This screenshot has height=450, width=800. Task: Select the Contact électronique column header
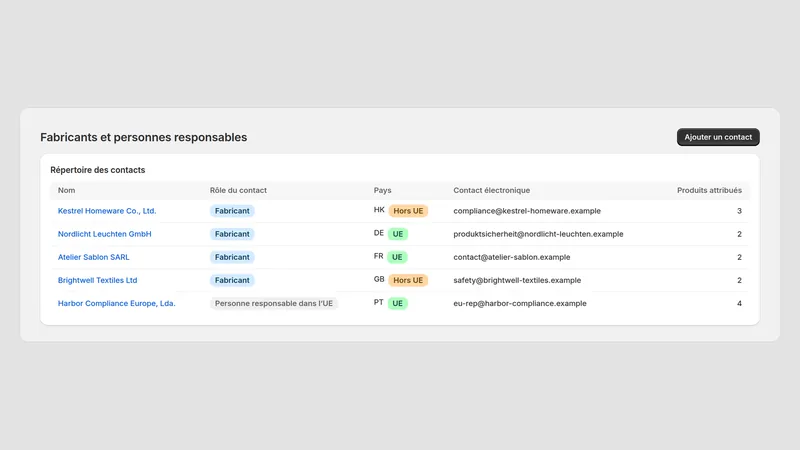click(491, 190)
